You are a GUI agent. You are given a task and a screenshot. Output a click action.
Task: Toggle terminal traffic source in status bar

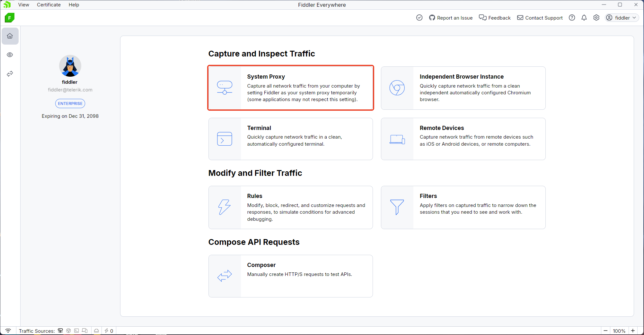tap(76, 331)
